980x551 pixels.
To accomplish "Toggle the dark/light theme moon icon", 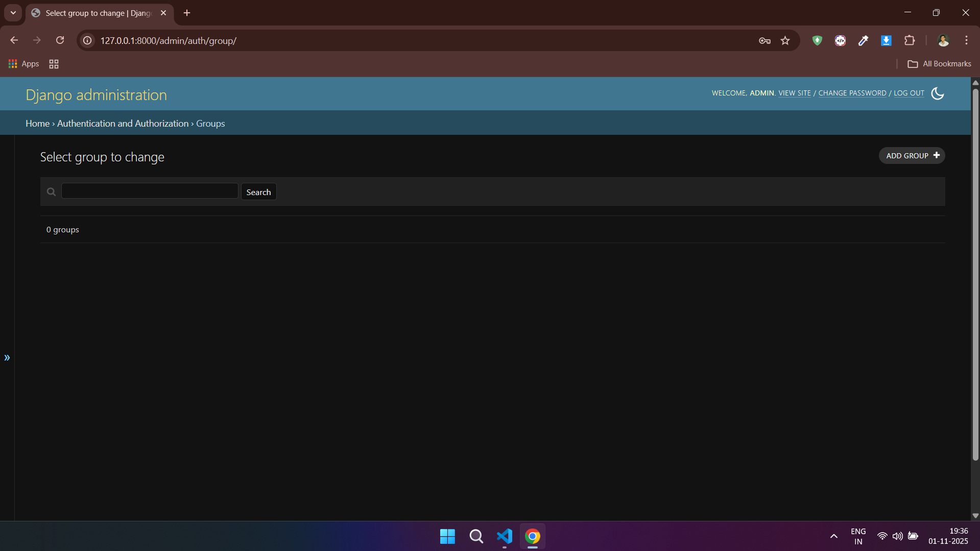I will [938, 93].
